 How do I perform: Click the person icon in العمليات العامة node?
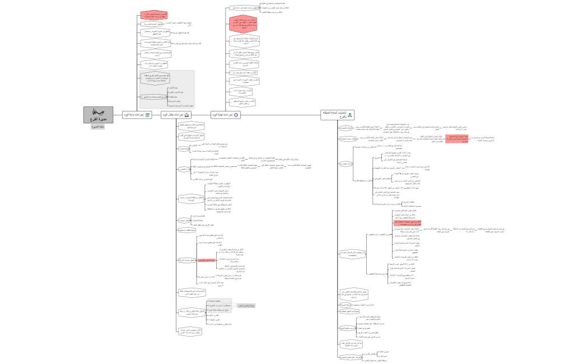(x=351, y=115)
